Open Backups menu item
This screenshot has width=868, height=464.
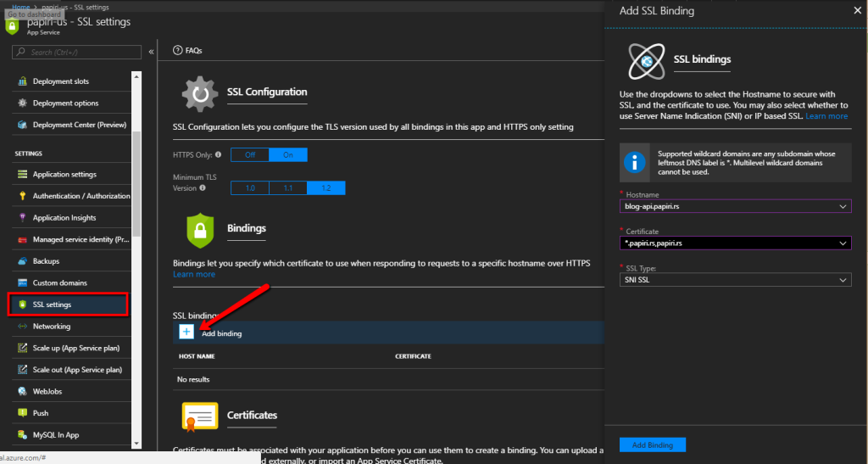pyautogui.click(x=71, y=261)
